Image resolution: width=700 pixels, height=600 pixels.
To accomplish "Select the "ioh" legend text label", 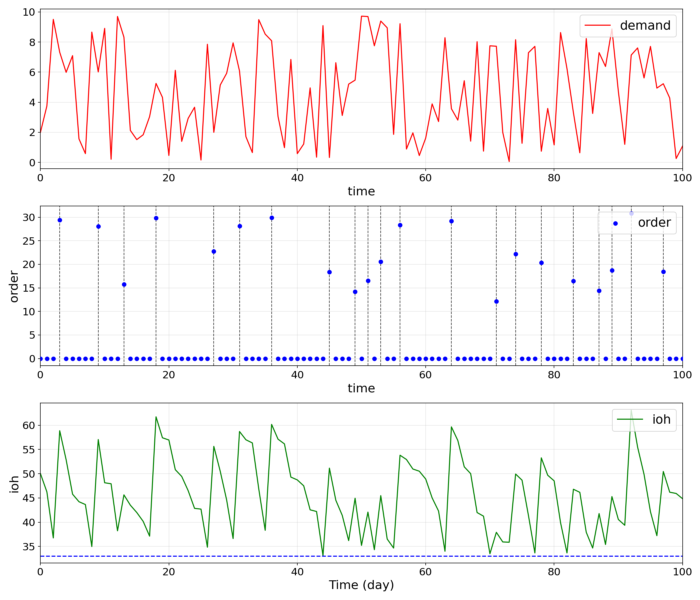I will tap(661, 419).
